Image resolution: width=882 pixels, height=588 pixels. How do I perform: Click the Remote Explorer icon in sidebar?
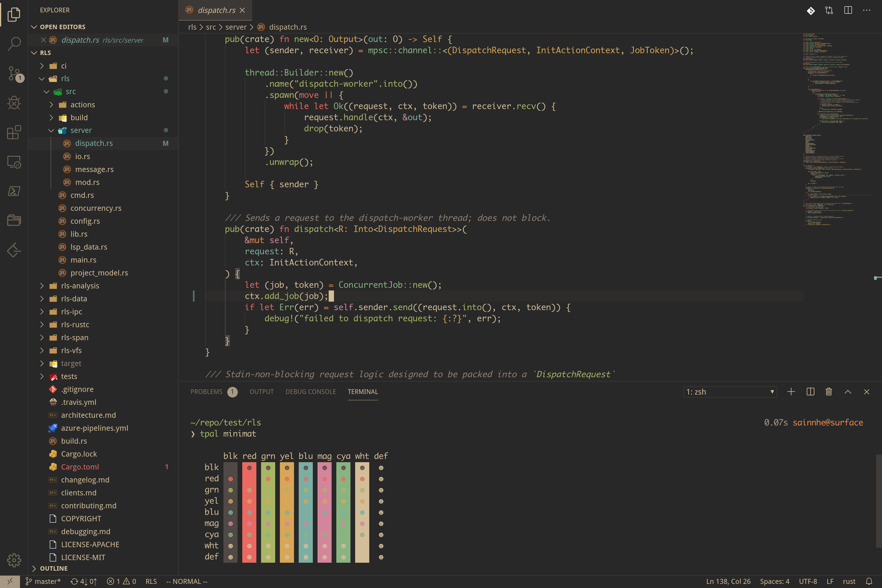(x=14, y=162)
